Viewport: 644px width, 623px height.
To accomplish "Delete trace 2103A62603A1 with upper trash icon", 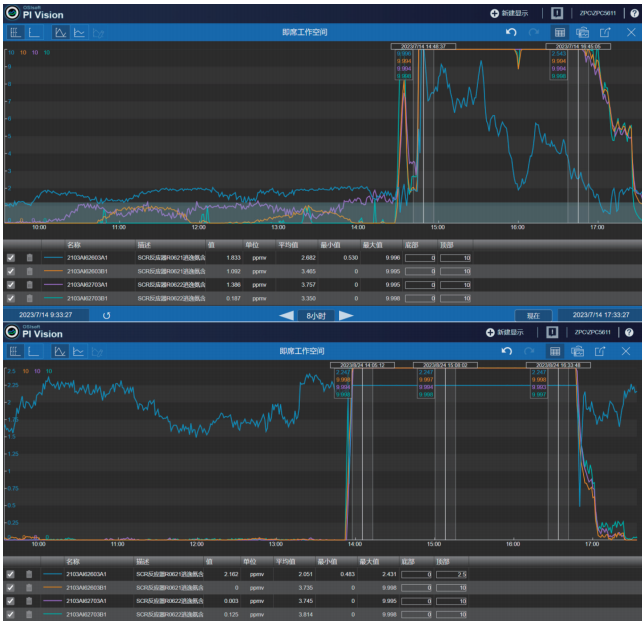I will click(x=29, y=257).
